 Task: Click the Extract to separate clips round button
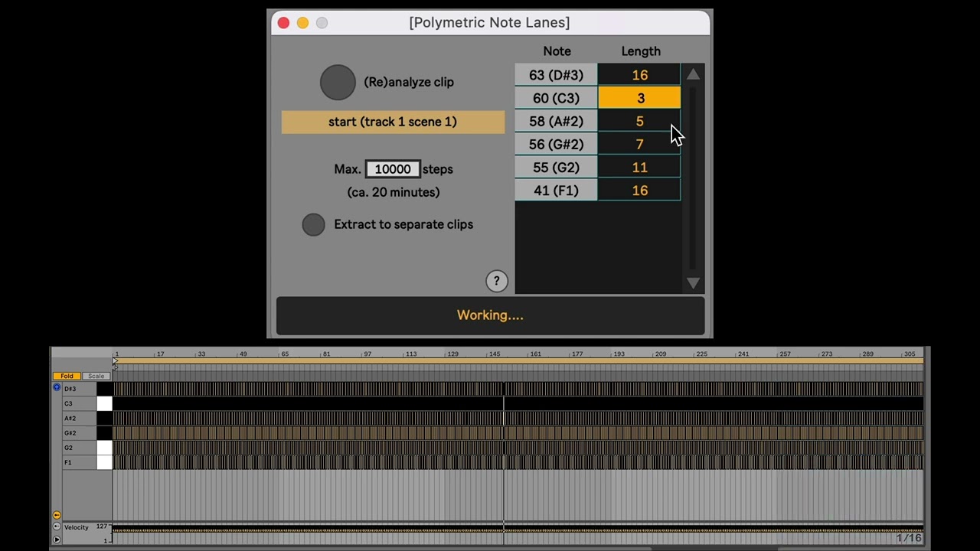tap(313, 224)
